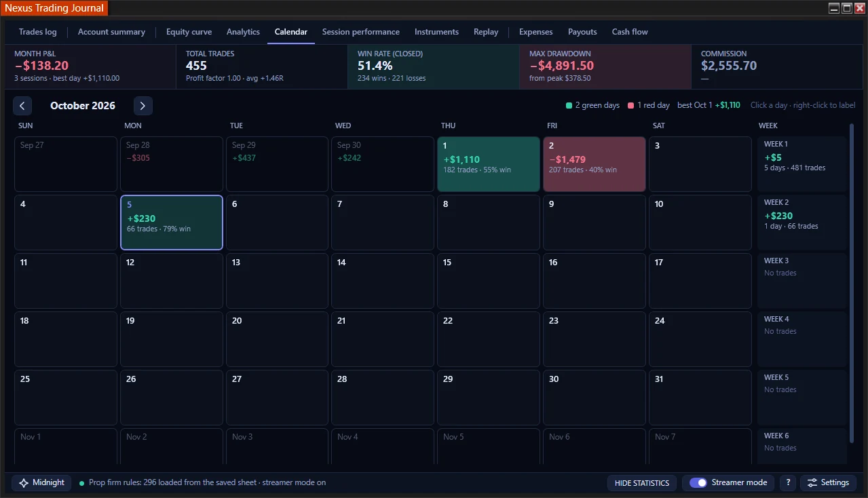Click the THU column header
The image size is (868, 498).
[449, 126]
